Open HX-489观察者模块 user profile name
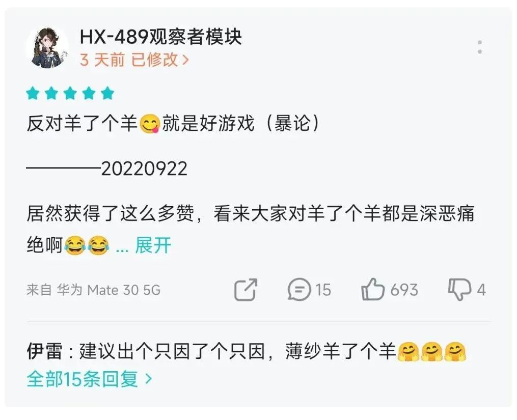Screen dimensions: 517x420 point(161,37)
